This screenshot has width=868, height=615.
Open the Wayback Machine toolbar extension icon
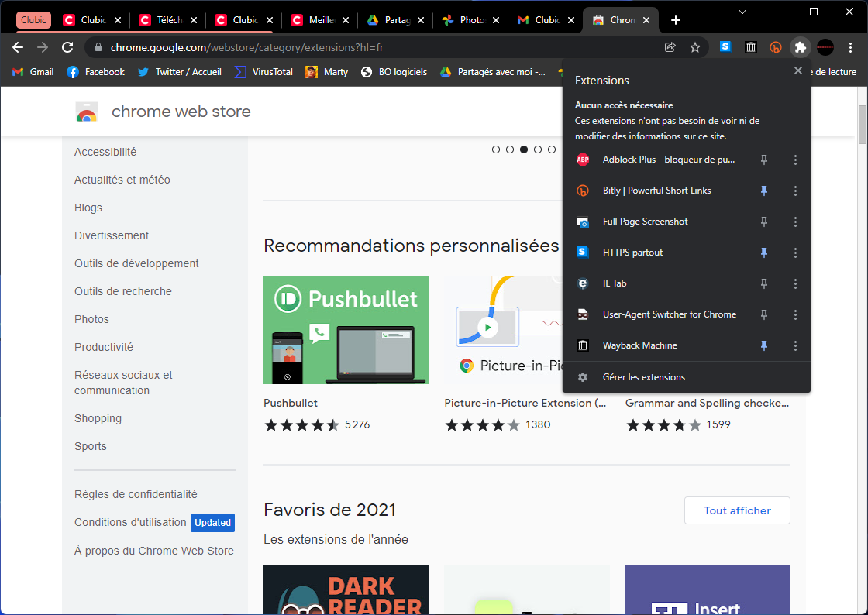[751, 47]
